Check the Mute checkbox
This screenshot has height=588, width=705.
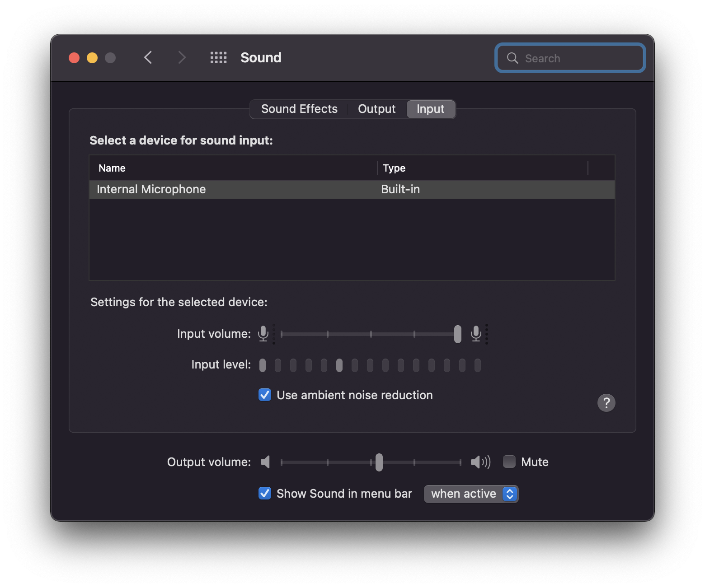[x=509, y=462]
